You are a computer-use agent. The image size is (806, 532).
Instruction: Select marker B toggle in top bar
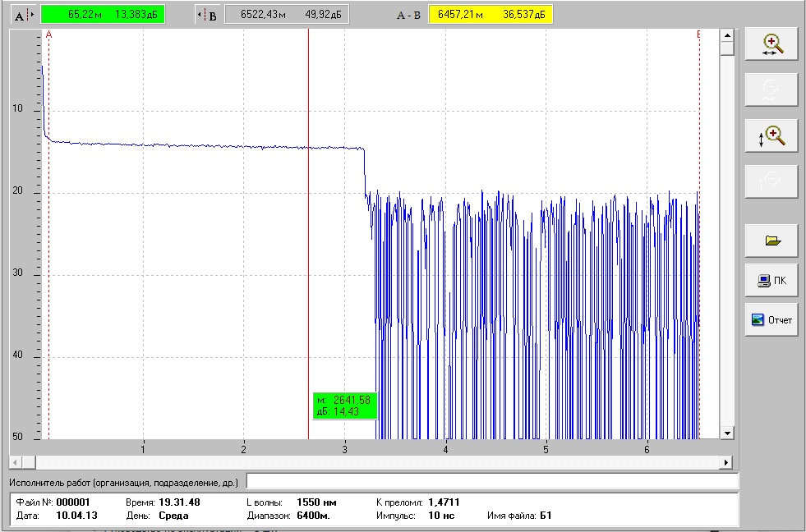coord(208,15)
